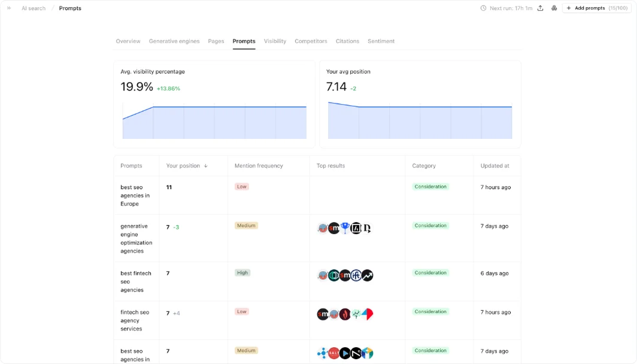Viewport: 637px width, 364px height.
Task: Click position 11 in Europe agencies row
Action: [x=169, y=187]
